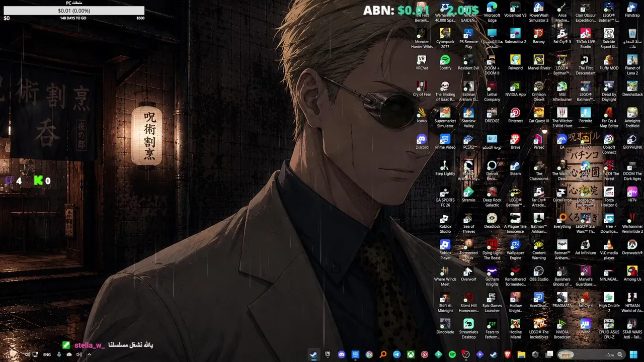Select the Among Us desktop icon
The image size is (644, 362).
point(632,274)
